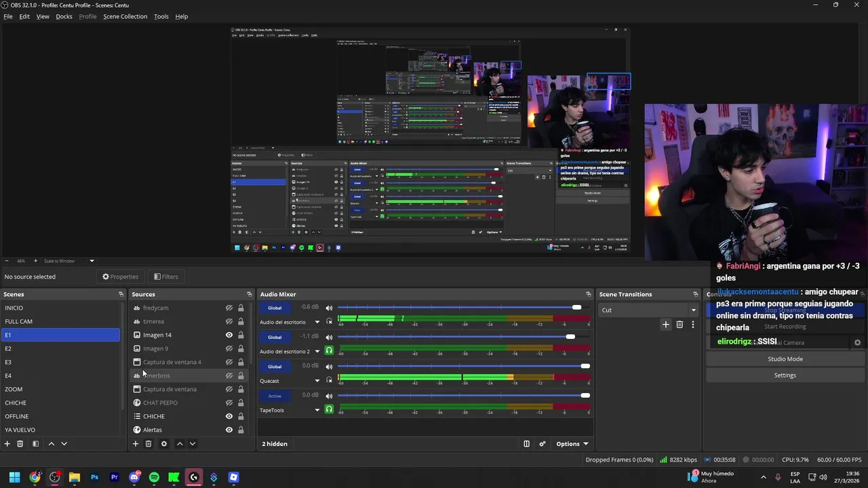Remove scene transition with trash icon
Image resolution: width=868 pixels, height=488 pixels.
pyautogui.click(x=679, y=325)
